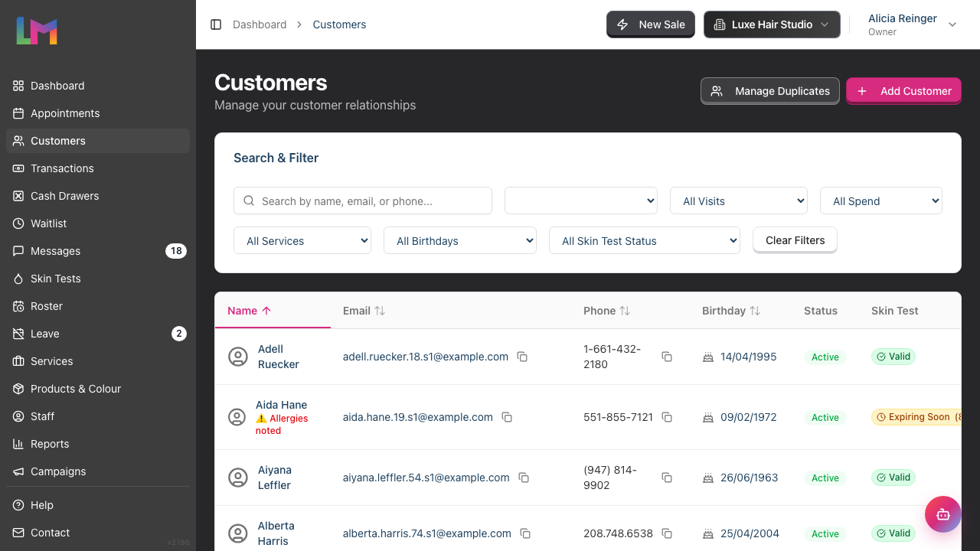The image size is (980, 551).
Task: Click email alberta.harris.74.s1@example.com
Action: 427,533
